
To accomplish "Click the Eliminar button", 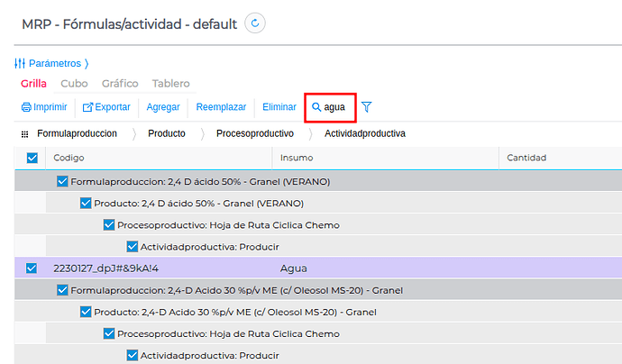I will click(x=279, y=107).
